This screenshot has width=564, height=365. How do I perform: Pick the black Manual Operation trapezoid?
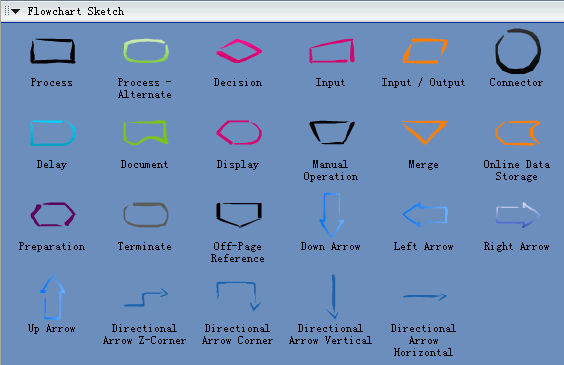click(332, 132)
